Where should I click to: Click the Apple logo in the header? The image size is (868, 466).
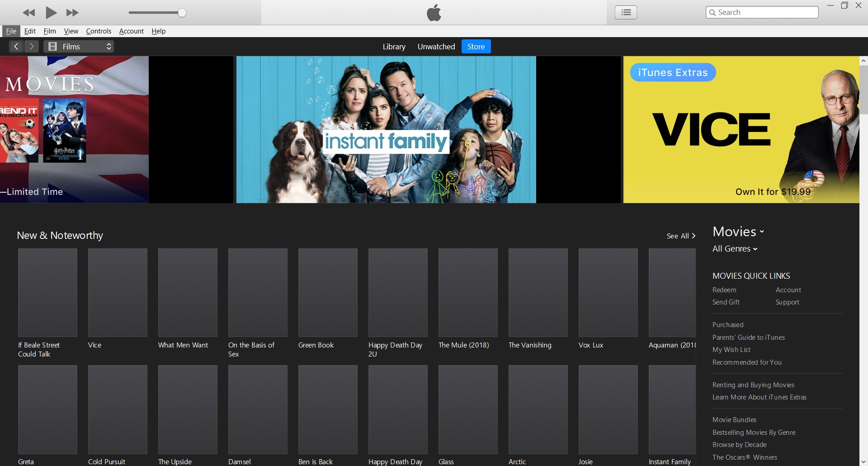(434, 13)
